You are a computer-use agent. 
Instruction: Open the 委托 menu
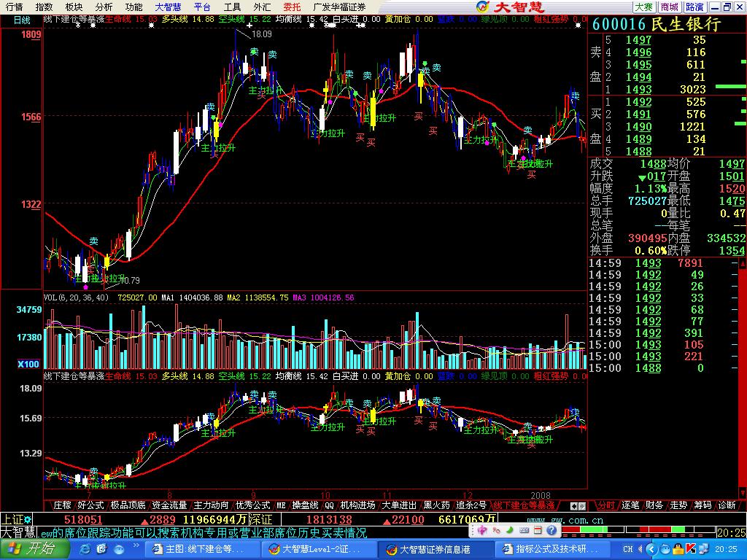pyautogui.click(x=292, y=7)
